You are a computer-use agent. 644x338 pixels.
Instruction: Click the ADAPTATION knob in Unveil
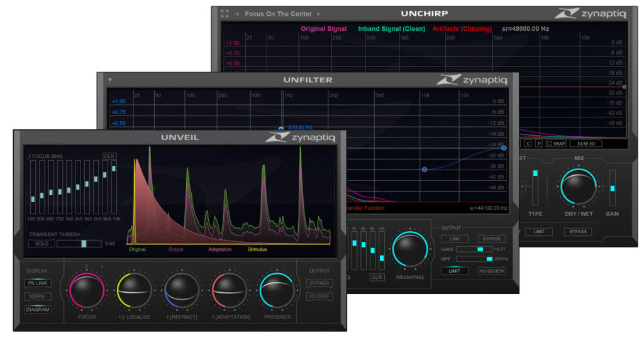[x=229, y=290]
